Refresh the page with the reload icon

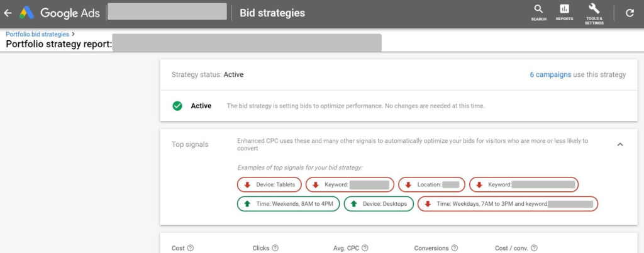[630, 13]
